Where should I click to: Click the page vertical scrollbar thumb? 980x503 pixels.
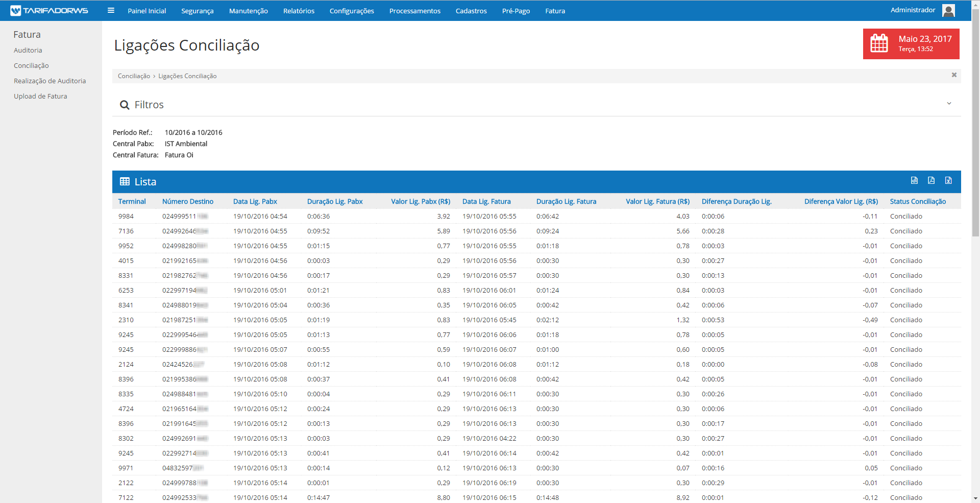(975, 123)
